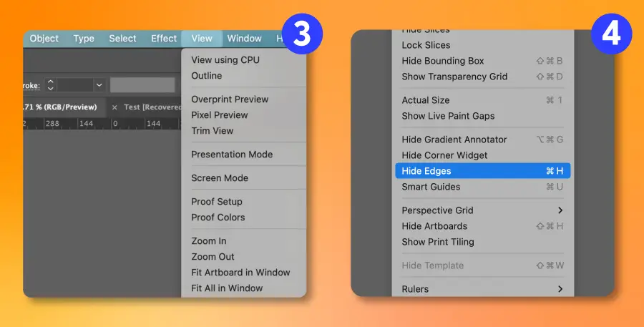Expand the Perspective Grid submenu arrow

pyautogui.click(x=560, y=210)
